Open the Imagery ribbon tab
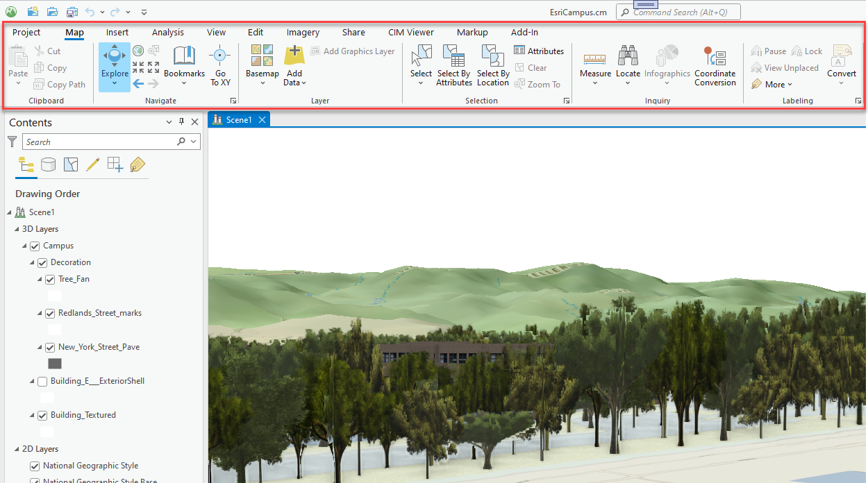The image size is (868, 483). pos(303,32)
